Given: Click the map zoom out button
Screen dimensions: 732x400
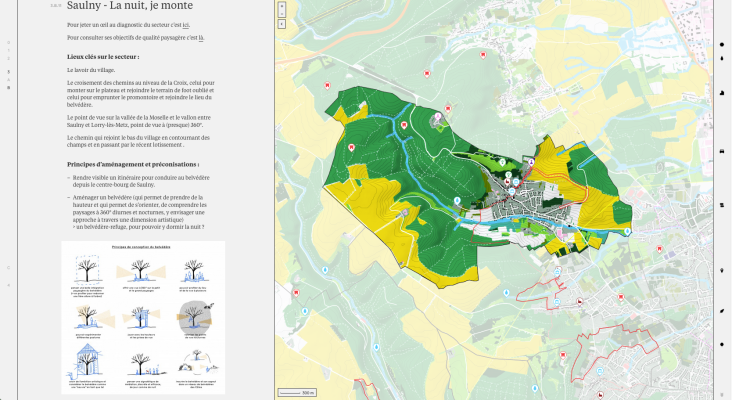Looking at the screenshot, I should [283, 14].
